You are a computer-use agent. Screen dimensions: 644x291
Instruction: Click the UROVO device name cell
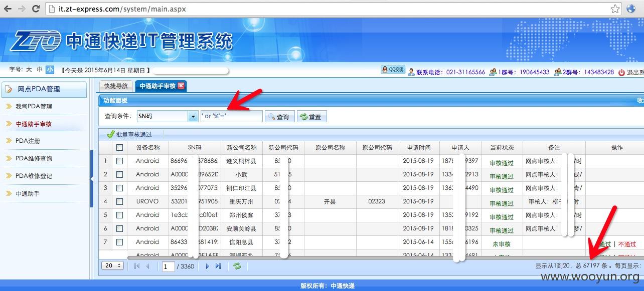point(147,201)
